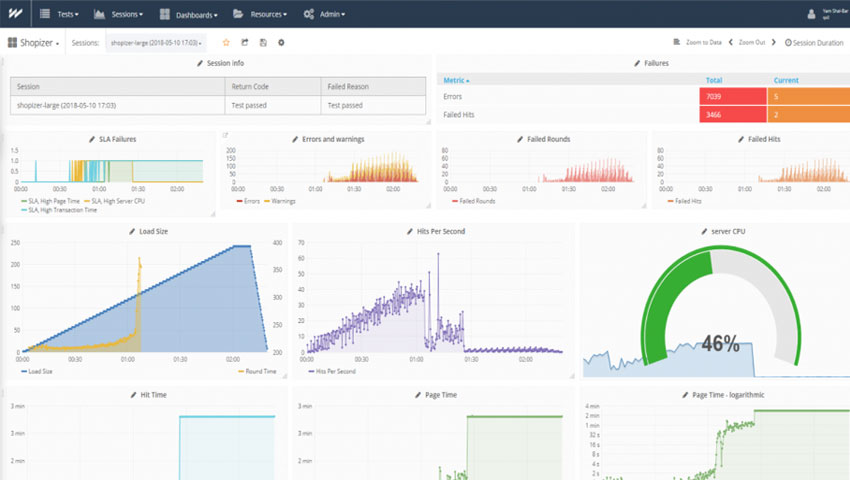
Task: Click the left arrow beside Zoom Out
Action: click(730, 43)
